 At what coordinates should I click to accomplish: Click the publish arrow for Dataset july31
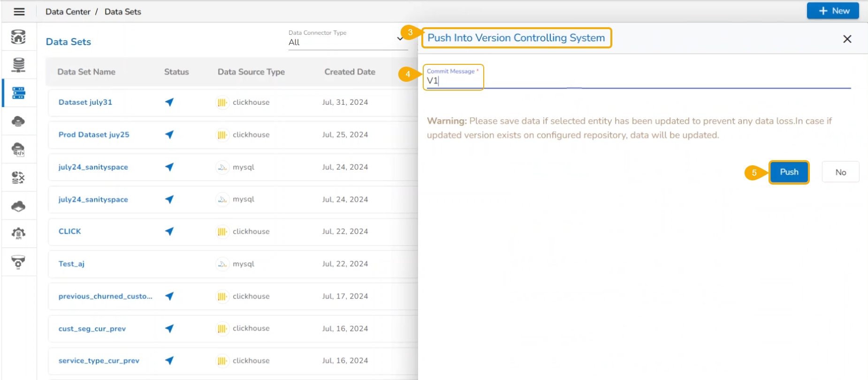[169, 102]
